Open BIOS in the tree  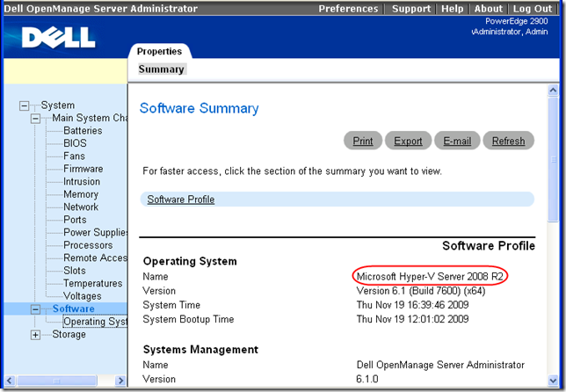75,143
